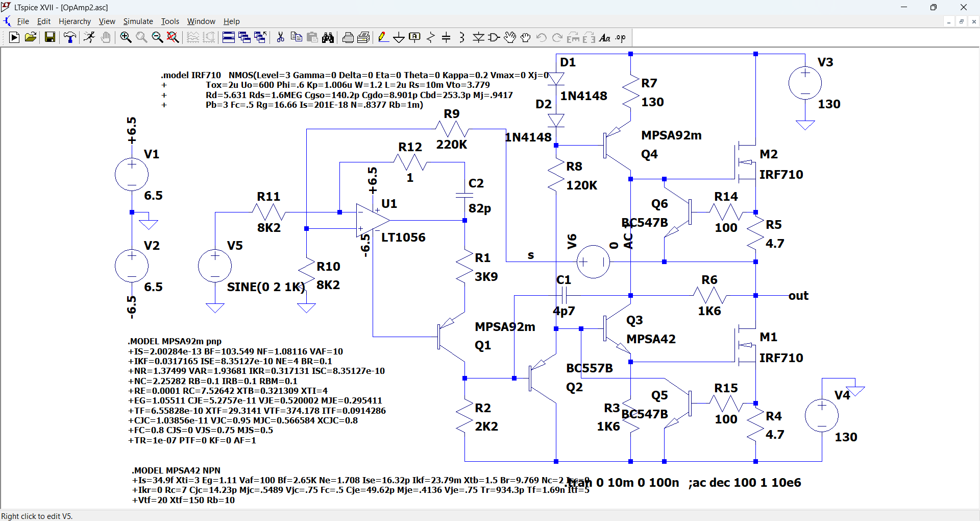Screen dimensions: 980x521
Task: Open the Control Panel hammer icon
Action: pos(70,37)
